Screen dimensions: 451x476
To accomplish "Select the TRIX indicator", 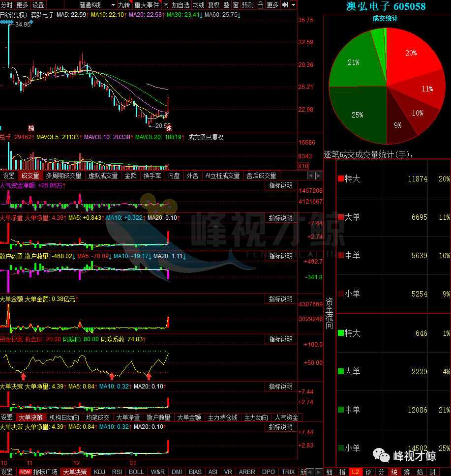I will click(288, 472).
